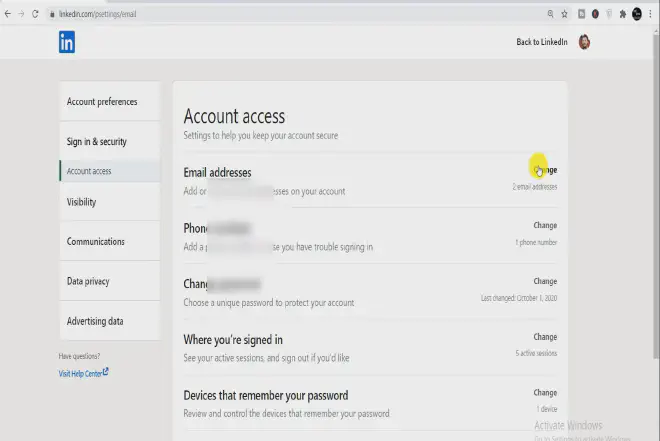Click '2 email addresses' text
This screenshot has width=660, height=441.
point(535,186)
